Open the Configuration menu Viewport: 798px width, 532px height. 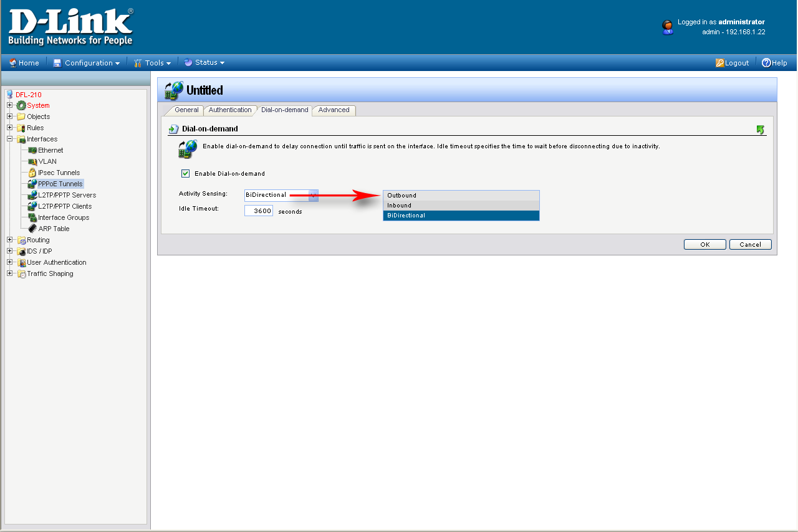pyautogui.click(x=87, y=62)
